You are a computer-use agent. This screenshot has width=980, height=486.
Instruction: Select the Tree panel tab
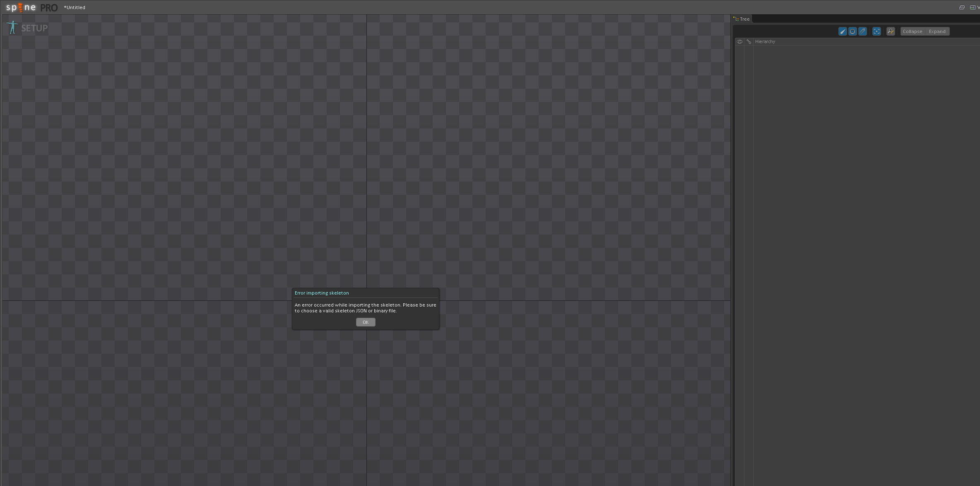744,19
